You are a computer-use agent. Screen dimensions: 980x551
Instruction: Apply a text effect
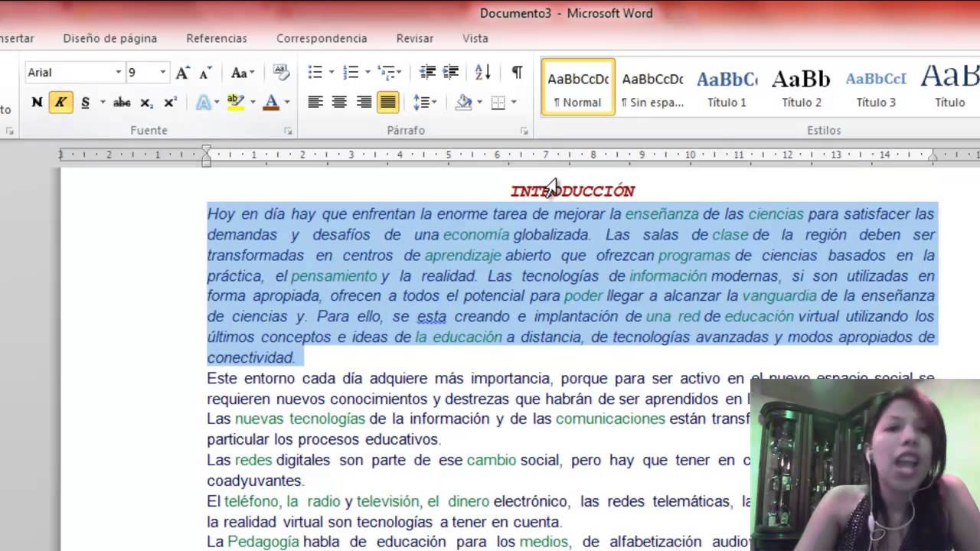click(x=203, y=102)
